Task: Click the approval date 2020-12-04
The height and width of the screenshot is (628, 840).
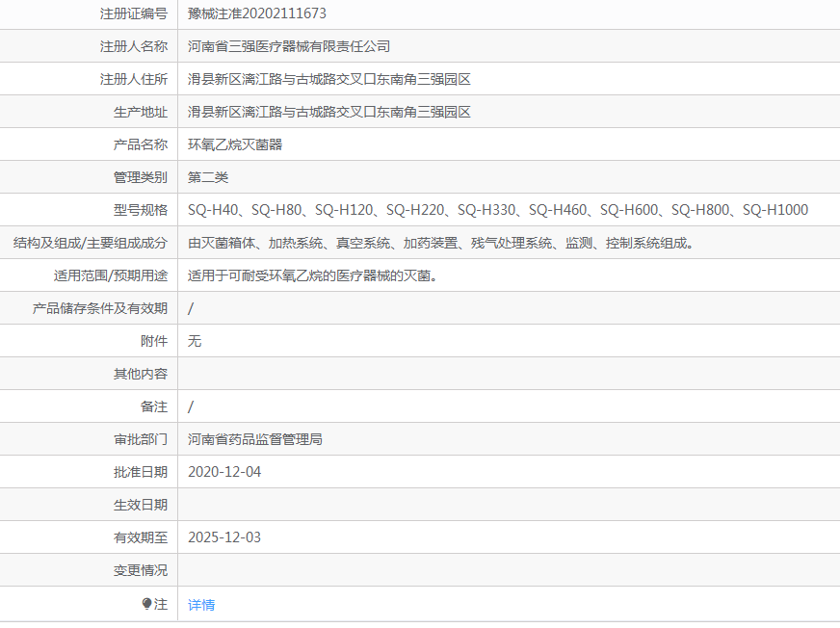Action: tap(224, 472)
